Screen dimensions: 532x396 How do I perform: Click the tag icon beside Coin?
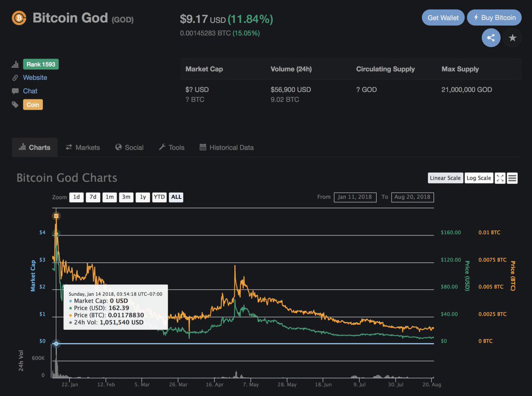coord(16,105)
